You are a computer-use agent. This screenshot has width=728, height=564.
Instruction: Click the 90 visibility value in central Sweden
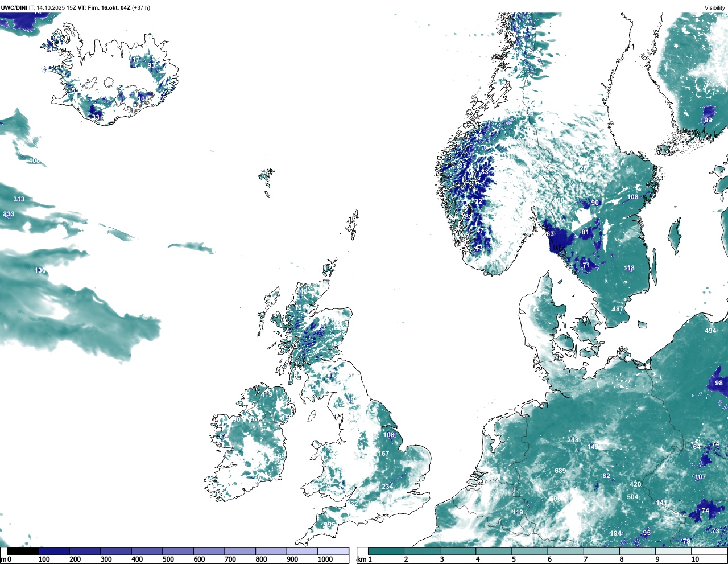tap(595, 203)
